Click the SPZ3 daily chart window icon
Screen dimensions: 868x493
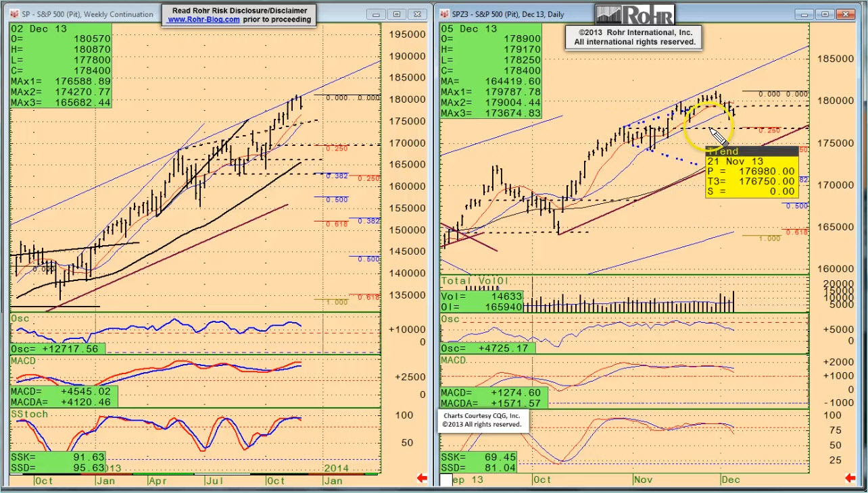click(x=445, y=14)
